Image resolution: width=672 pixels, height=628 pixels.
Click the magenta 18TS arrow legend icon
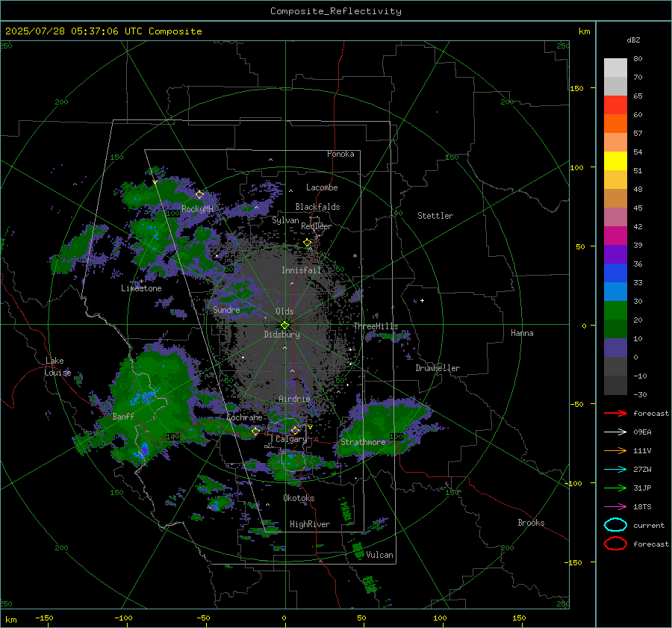(615, 507)
